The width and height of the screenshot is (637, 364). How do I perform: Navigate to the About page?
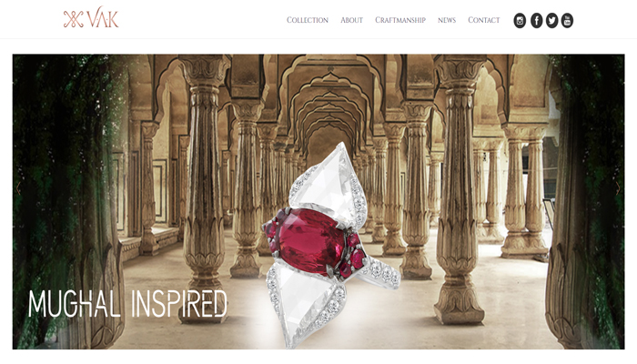(x=351, y=20)
